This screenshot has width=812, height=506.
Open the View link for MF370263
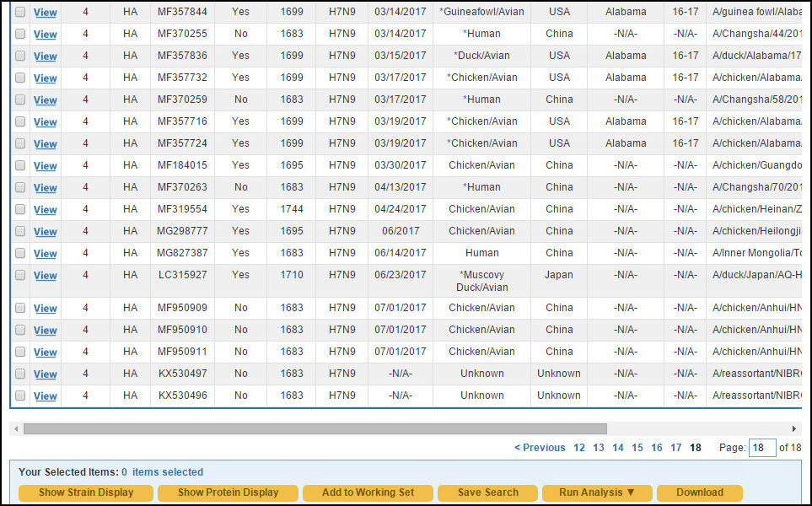(x=45, y=187)
